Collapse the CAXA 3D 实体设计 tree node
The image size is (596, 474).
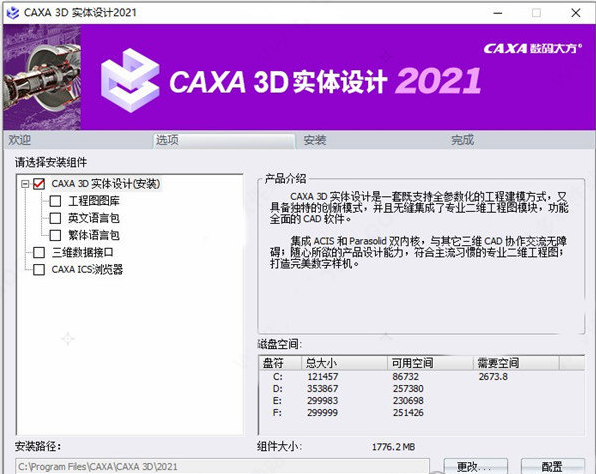[x=25, y=184]
